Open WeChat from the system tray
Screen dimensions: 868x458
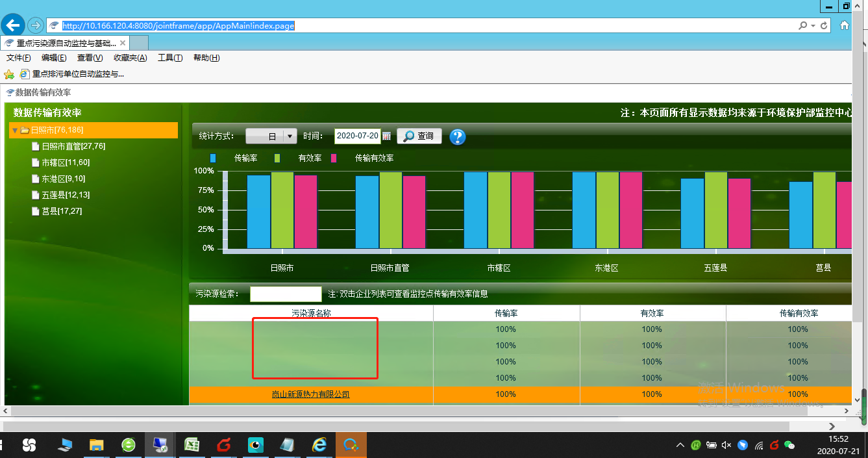(x=789, y=445)
